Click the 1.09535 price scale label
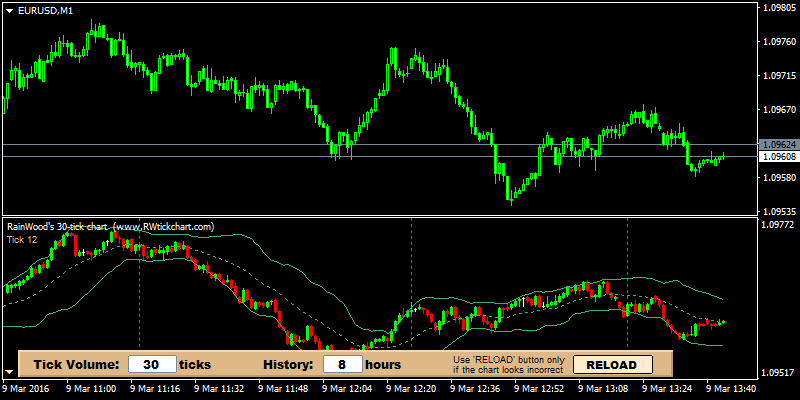Viewport: 800px width, 400px height. click(x=778, y=212)
